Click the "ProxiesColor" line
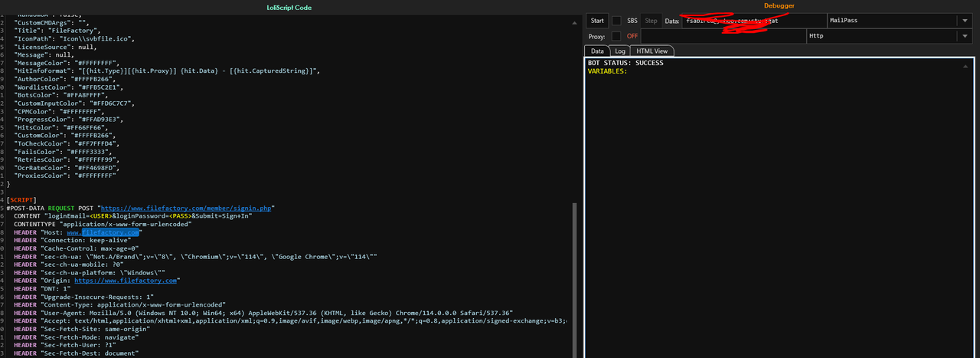 (x=65, y=176)
